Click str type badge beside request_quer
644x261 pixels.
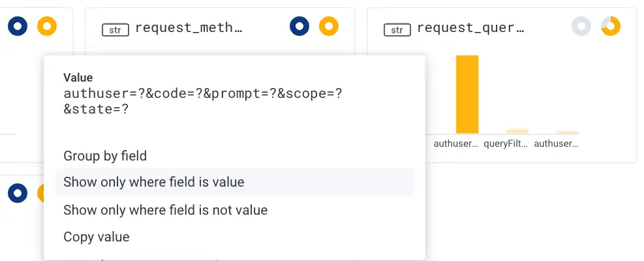pyautogui.click(x=395, y=29)
